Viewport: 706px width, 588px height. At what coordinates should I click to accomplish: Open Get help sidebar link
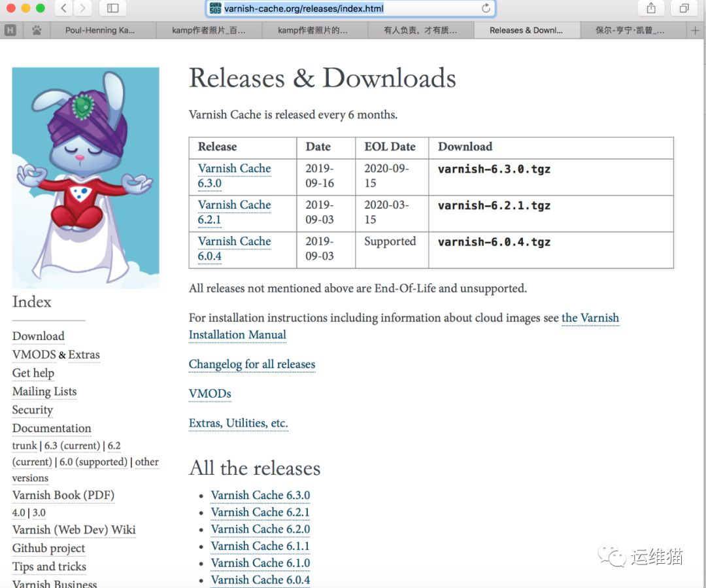click(x=33, y=373)
